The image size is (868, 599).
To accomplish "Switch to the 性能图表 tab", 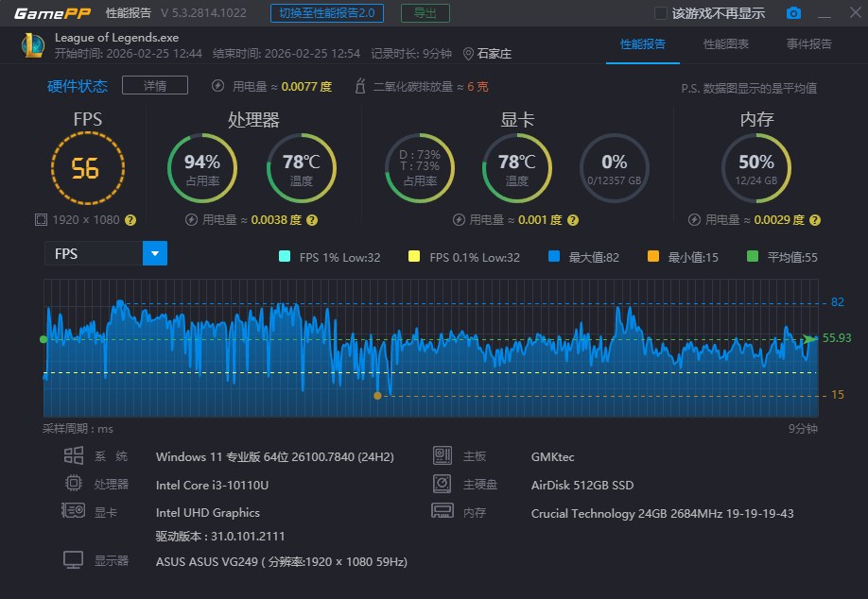I will pyautogui.click(x=724, y=43).
